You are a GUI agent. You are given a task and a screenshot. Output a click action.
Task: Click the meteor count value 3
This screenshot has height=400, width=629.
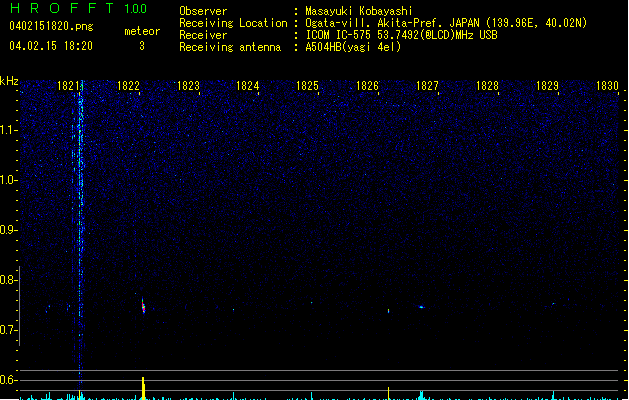click(x=142, y=46)
